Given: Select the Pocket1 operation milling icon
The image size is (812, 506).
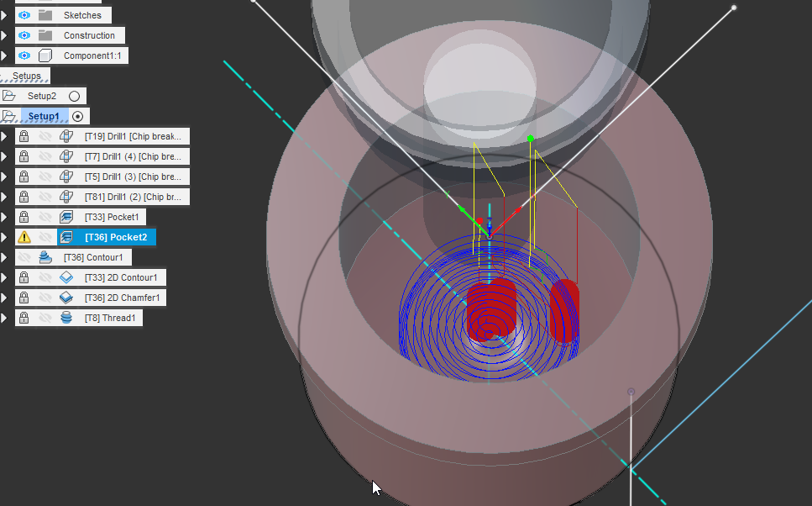Looking at the screenshot, I should click(x=65, y=216).
